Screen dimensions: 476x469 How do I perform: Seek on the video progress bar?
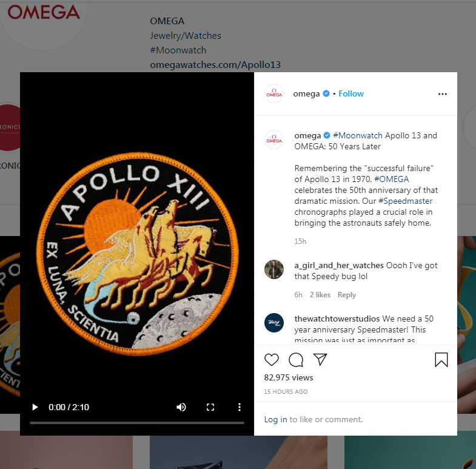tap(137, 422)
